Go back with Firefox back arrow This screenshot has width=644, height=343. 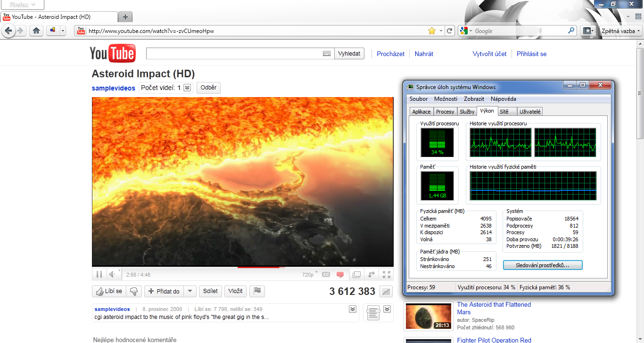pos(8,31)
